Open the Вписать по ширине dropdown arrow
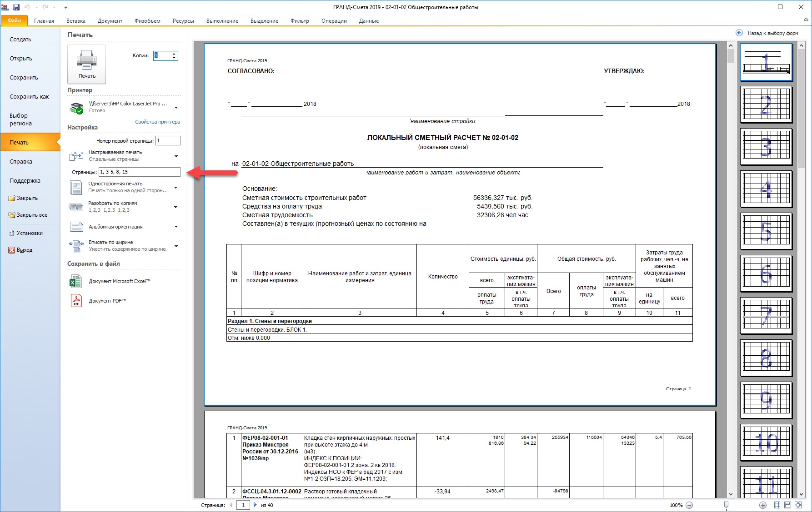The height and width of the screenshot is (512, 812). (x=176, y=246)
